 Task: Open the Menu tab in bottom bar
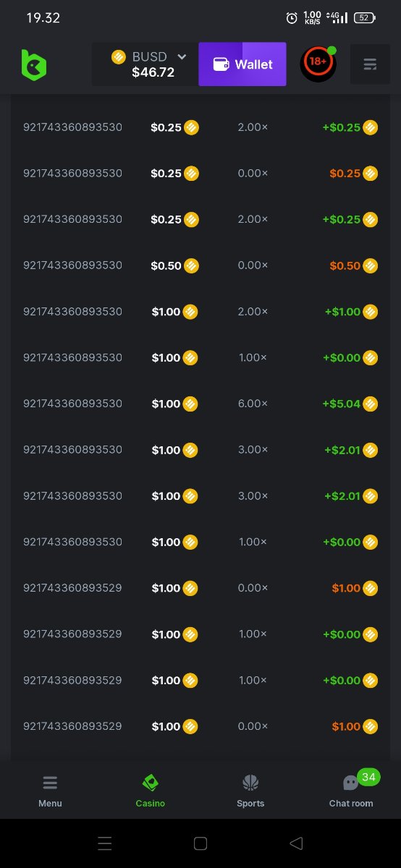[x=50, y=790]
